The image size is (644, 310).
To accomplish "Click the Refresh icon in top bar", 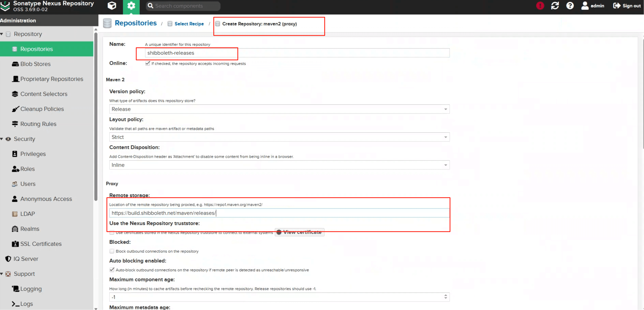I will point(555,5).
